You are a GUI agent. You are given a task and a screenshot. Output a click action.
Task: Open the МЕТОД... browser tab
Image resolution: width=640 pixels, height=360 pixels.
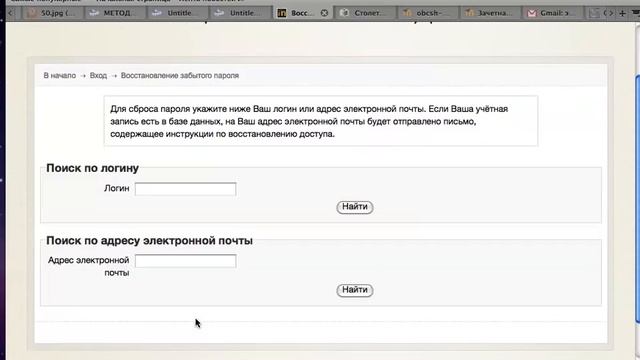(115, 13)
